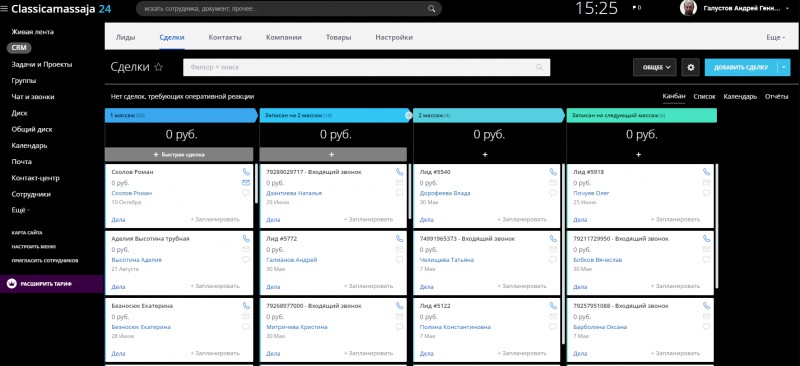Open Настройки tab
The image size is (800, 366).
[394, 37]
